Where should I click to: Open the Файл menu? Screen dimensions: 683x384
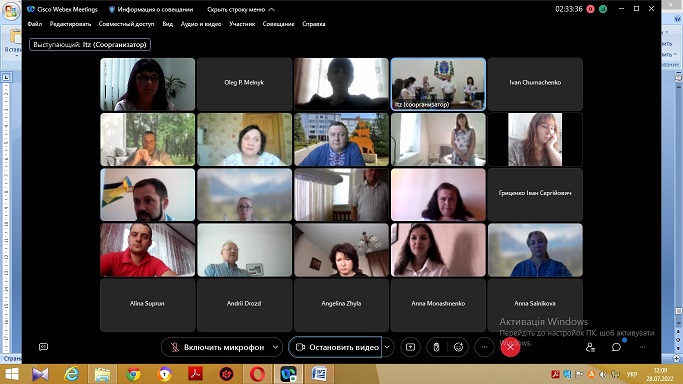click(x=35, y=24)
